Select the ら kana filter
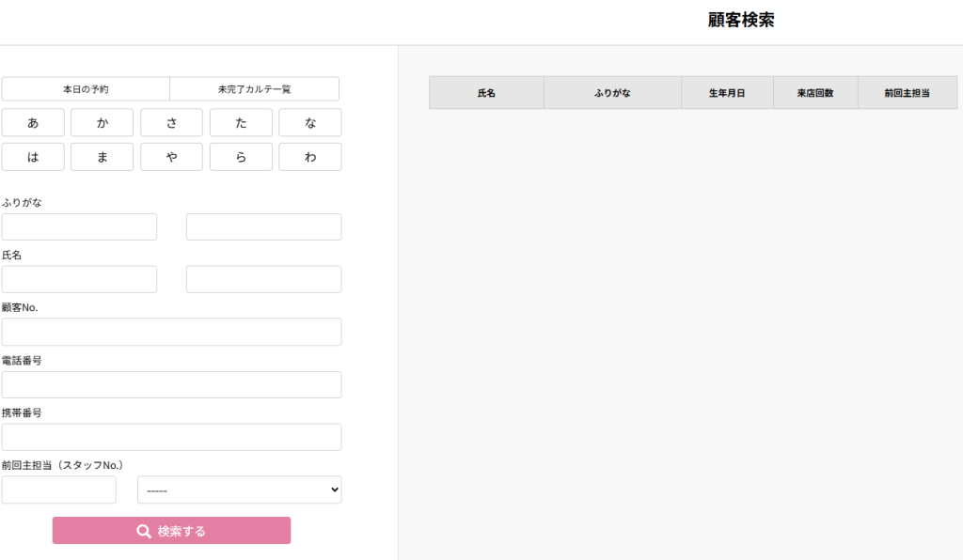This screenshot has width=963, height=560. (x=241, y=157)
